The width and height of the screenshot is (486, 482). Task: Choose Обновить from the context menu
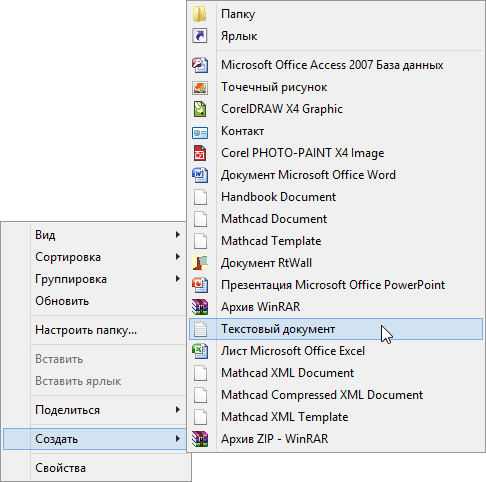tap(95, 301)
